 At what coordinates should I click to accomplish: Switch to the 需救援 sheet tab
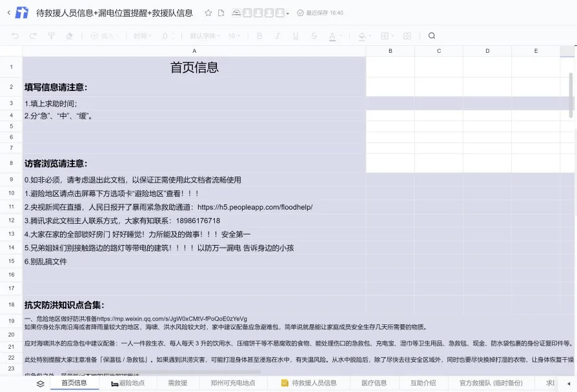(177, 383)
